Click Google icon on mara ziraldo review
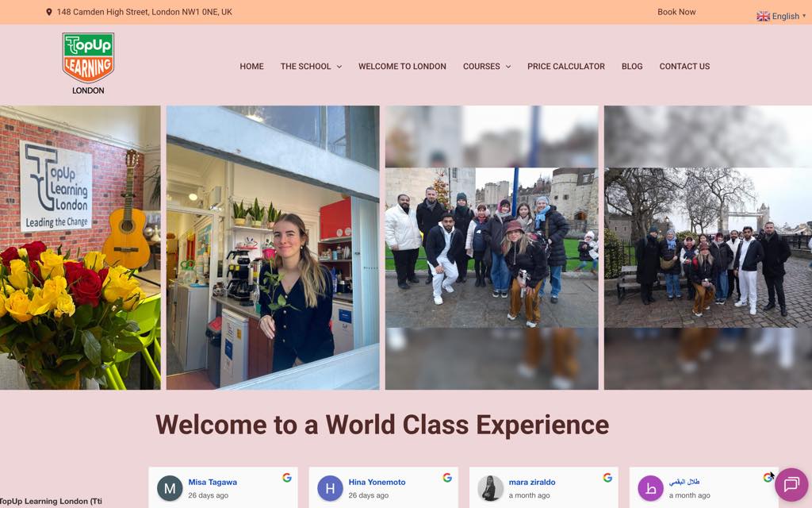The image size is (812, 508). pyautogui.click(x=607, y=478)
